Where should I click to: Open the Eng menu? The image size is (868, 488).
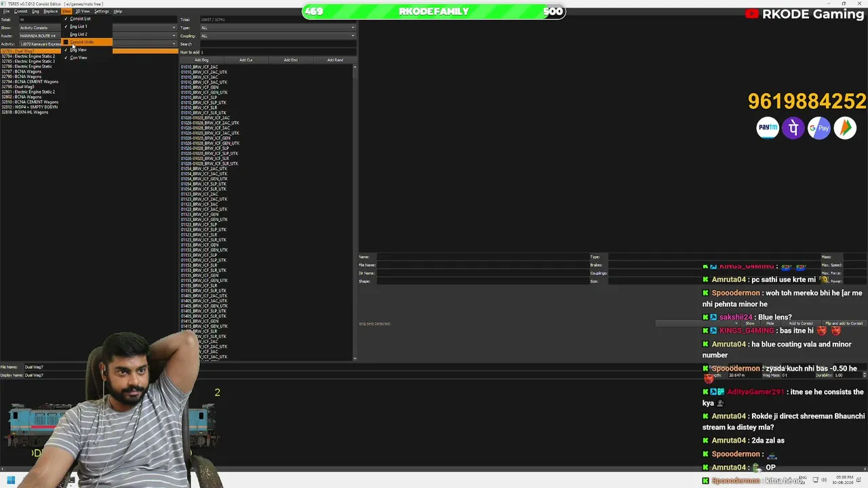35,12
